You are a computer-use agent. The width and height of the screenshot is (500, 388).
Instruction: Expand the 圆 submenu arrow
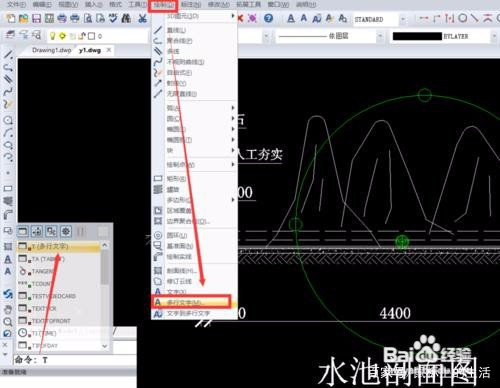(x=233, y=118)
